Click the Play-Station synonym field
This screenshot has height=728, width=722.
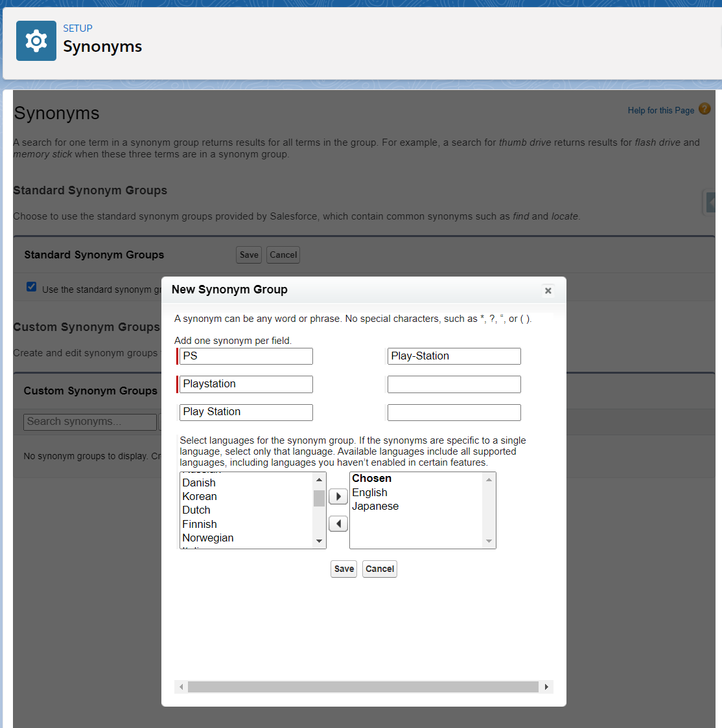pyautogui.click(x=454, y=356)
